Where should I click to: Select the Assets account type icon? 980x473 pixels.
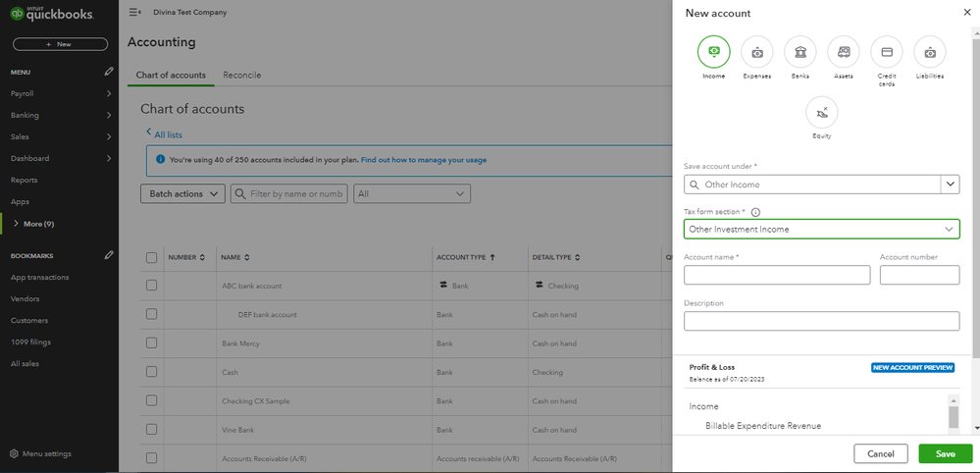[x=843, y=52]
